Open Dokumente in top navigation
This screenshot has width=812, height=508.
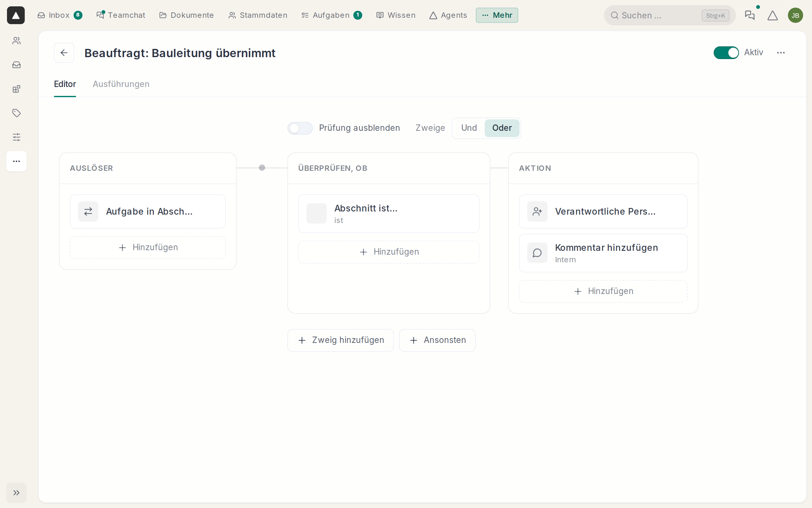[x=187, y=15]
